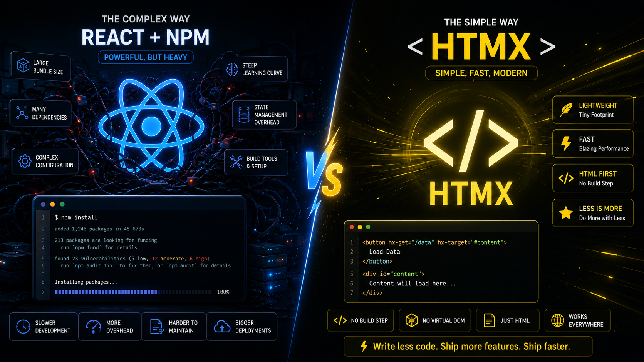Click the "Installing packages..." line
The image size is (644, 362).
(x=86, y=282)
